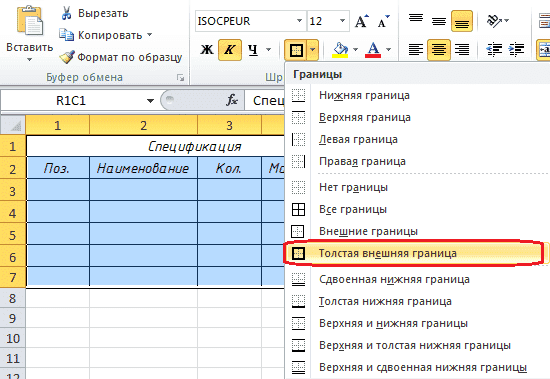Click the Наименование header cell

pos(143,168)
